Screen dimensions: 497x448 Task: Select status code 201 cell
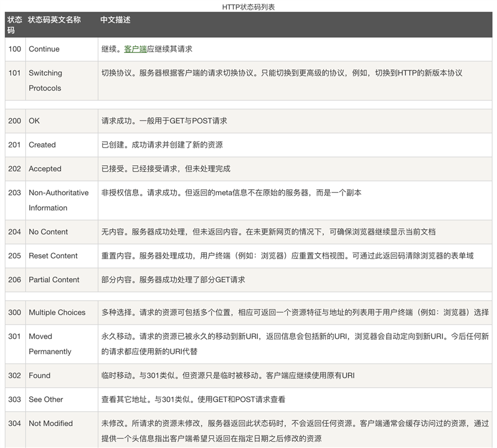[14, 145]
